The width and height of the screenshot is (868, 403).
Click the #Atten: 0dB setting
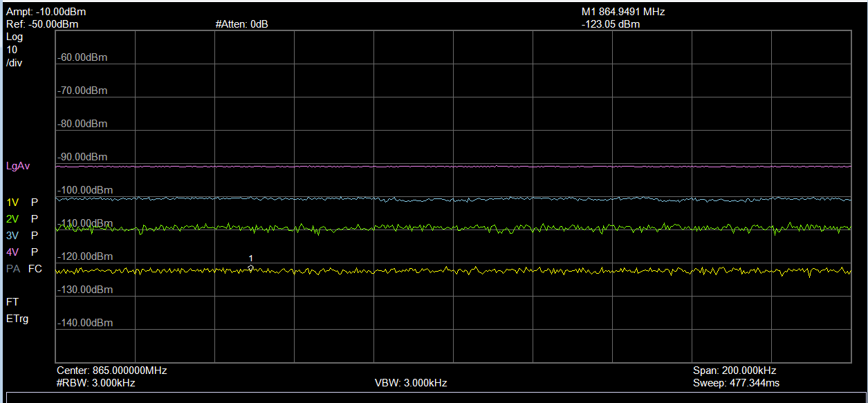pos(241,24)
